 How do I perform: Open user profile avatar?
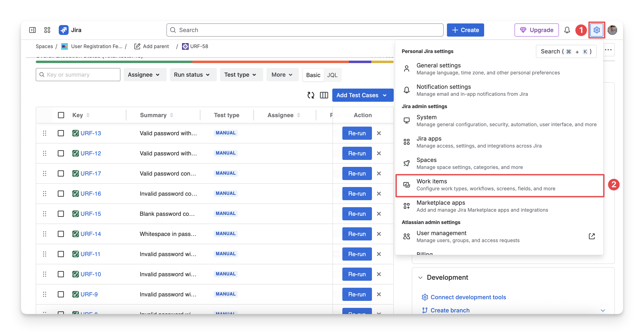coord(612,30)
